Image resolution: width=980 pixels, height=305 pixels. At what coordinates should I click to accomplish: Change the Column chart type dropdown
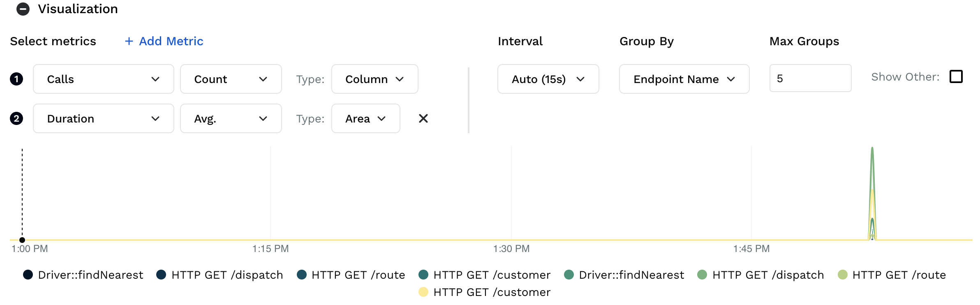click(x=374, y=79)
